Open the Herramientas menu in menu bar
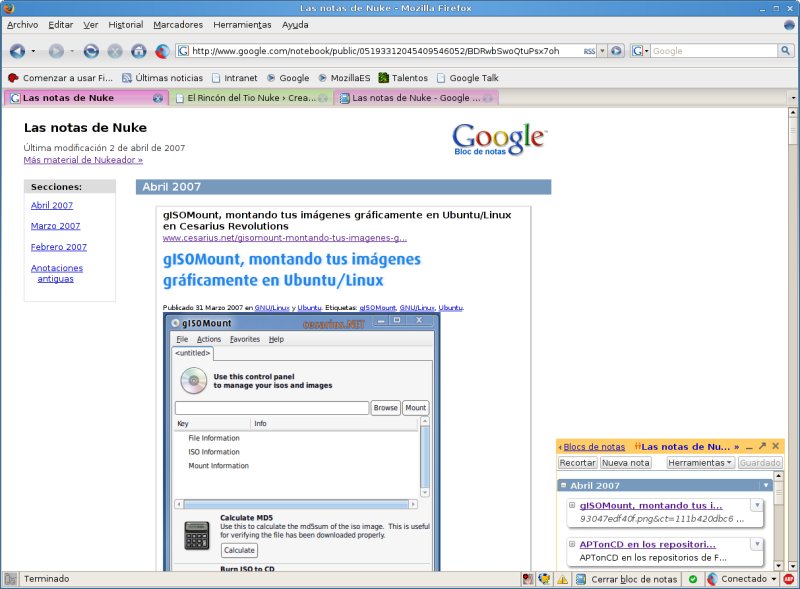This screenshot has width=800, height=589. (242, 24)
